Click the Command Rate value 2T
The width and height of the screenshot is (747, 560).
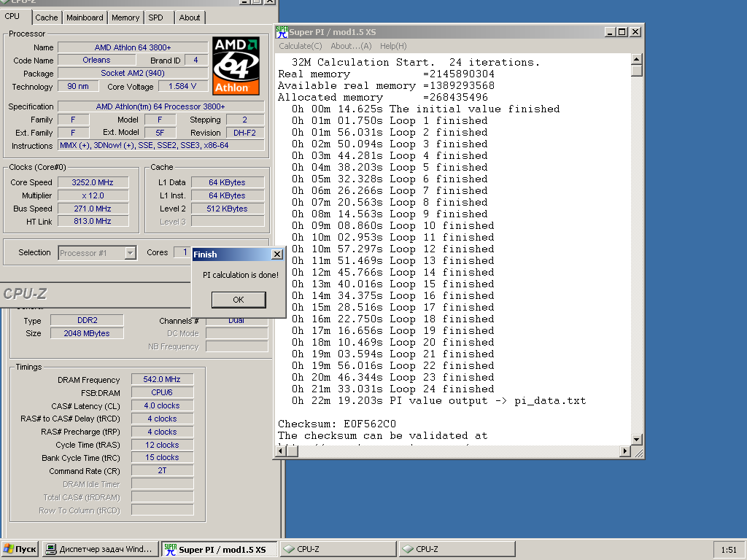coord(163,470)
